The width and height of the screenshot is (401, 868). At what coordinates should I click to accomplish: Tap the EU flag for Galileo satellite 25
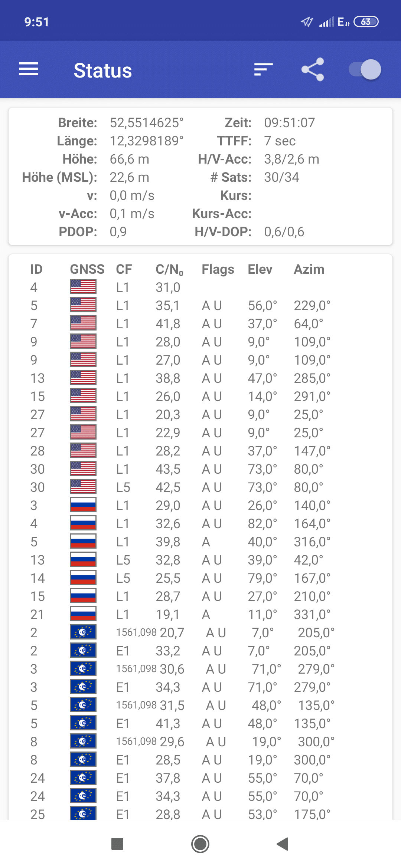[x=83, y=813]
